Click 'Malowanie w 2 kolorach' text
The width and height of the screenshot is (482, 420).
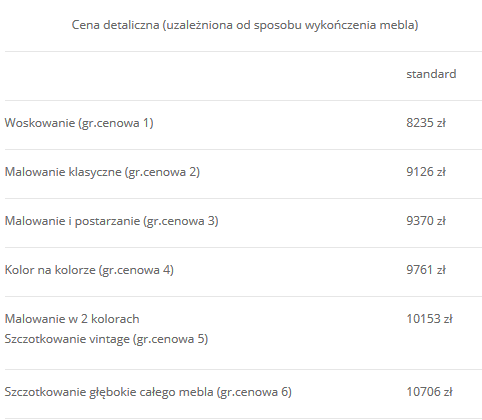click(x=72, y=319)
